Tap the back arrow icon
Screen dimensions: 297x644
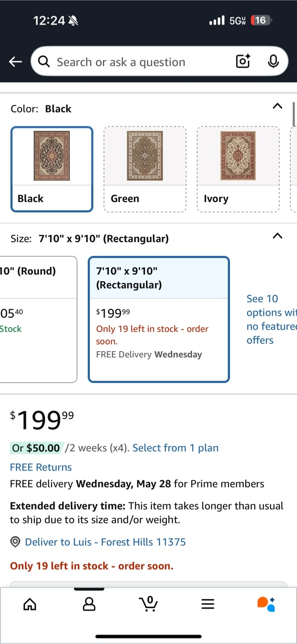pos(16,62)
